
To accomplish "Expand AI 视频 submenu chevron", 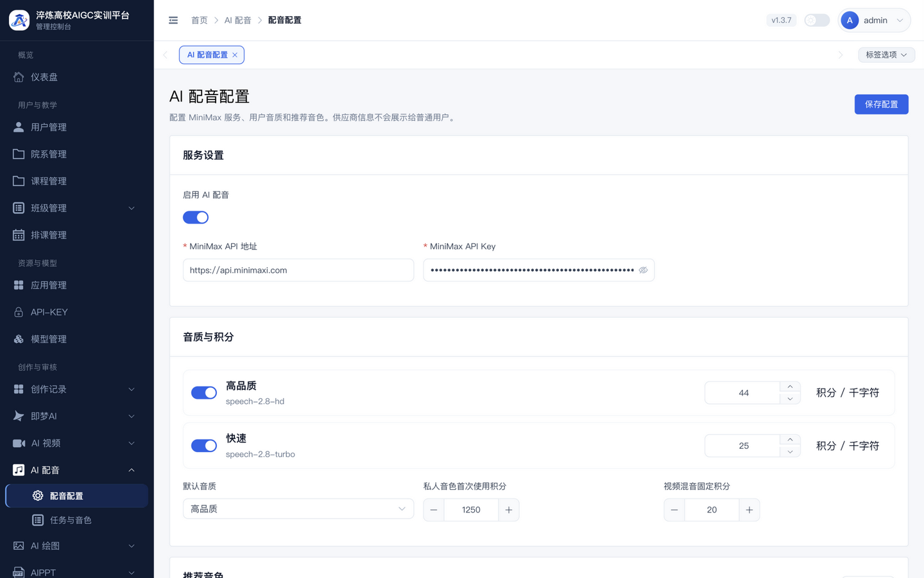I will pos(132,443).
